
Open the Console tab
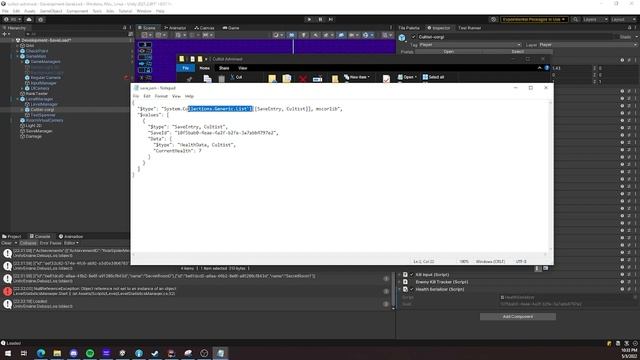pos(40,236)
